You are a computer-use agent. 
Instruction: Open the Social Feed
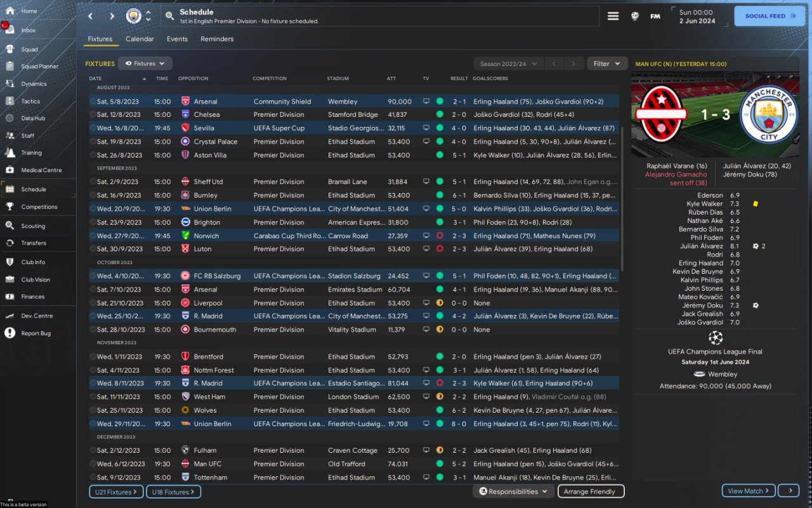point(769,16)
